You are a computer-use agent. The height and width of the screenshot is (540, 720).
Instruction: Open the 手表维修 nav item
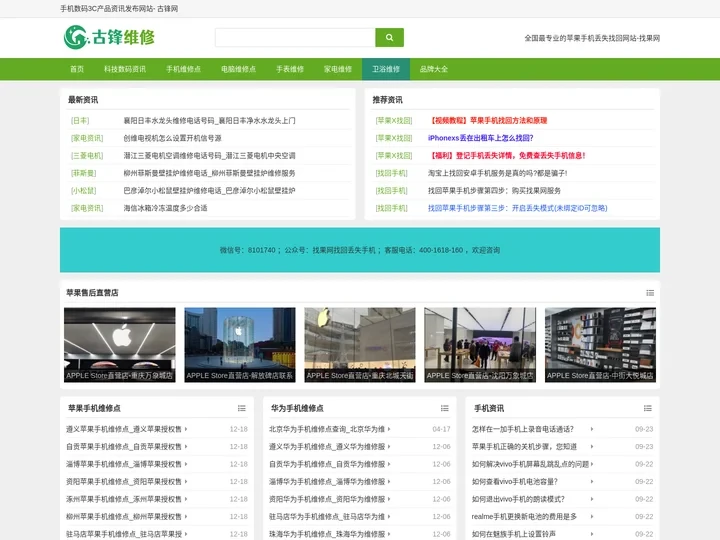(x=290, y=69)
